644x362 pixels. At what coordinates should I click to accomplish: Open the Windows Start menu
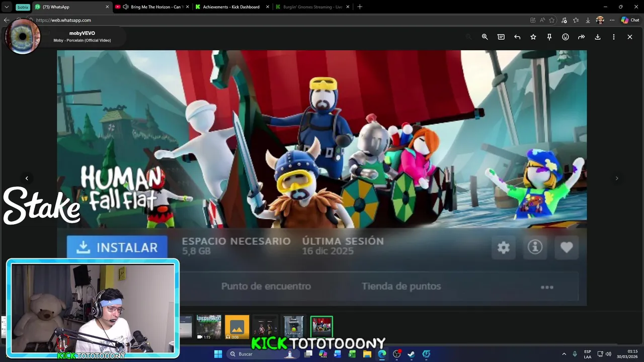click(218, 354)
